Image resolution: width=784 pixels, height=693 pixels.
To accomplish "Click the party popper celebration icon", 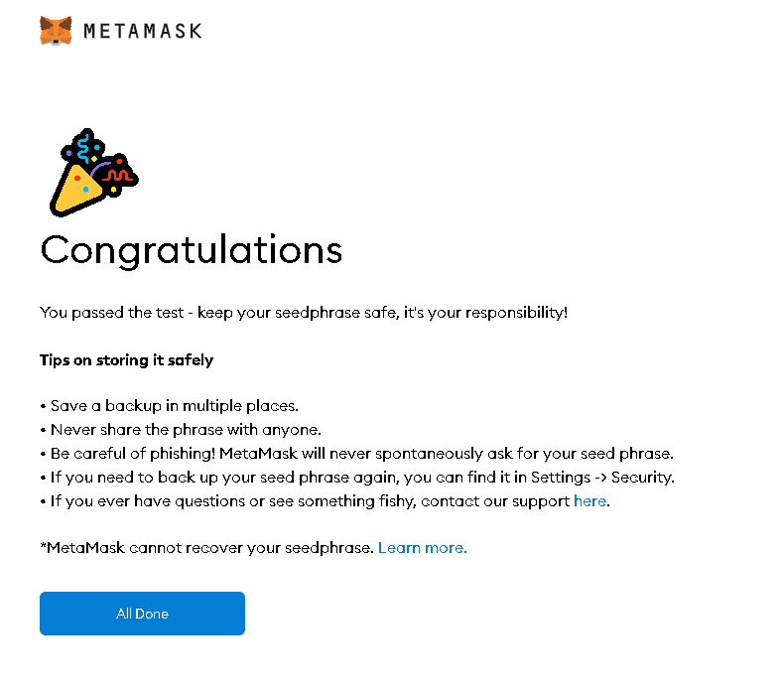I will (92, 173).
